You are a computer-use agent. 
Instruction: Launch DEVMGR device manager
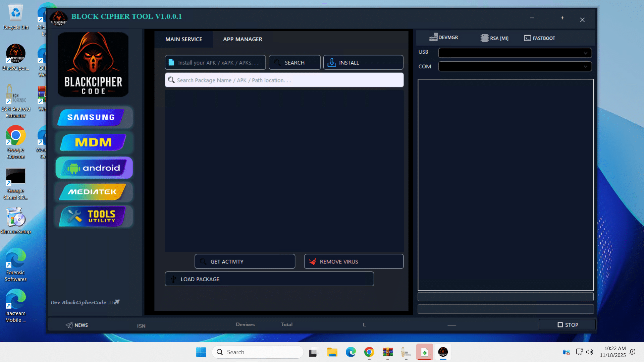pos(443,38)
